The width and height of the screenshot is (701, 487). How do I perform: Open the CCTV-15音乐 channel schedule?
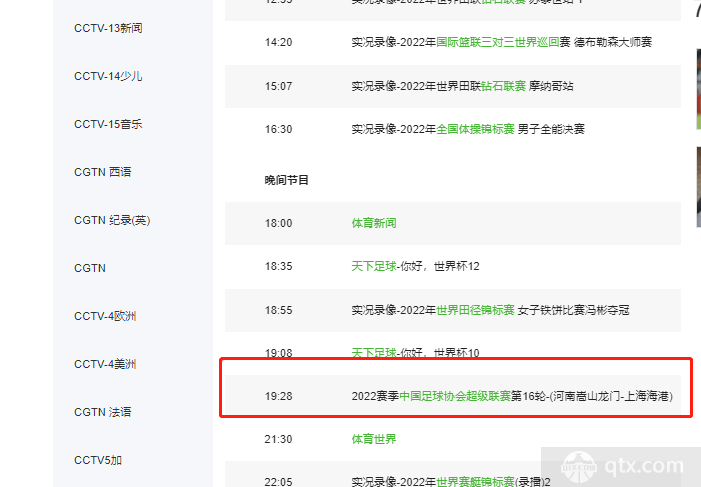(x=108, y=124)
